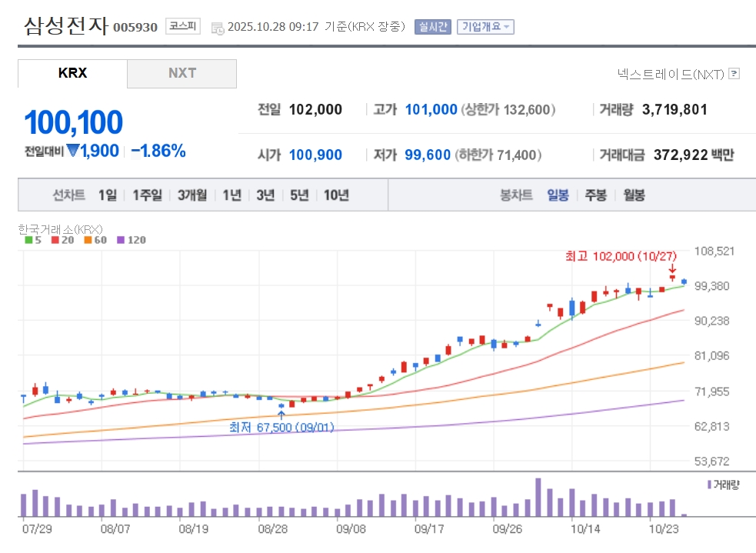Click the blue arrow above 최저 67,500 label

pos(281,415)
